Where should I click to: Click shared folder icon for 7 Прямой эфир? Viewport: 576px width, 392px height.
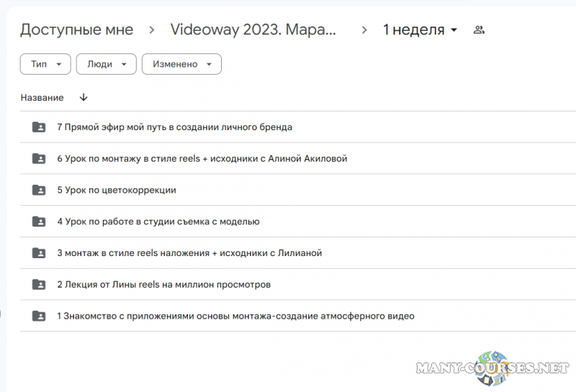[39, 127]
